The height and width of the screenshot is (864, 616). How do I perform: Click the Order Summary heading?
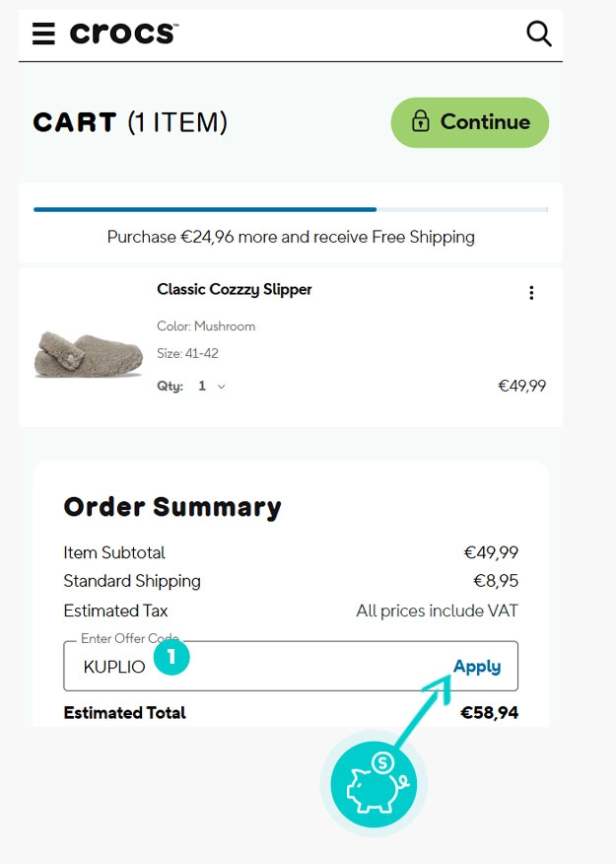click(x=172, y=507)
